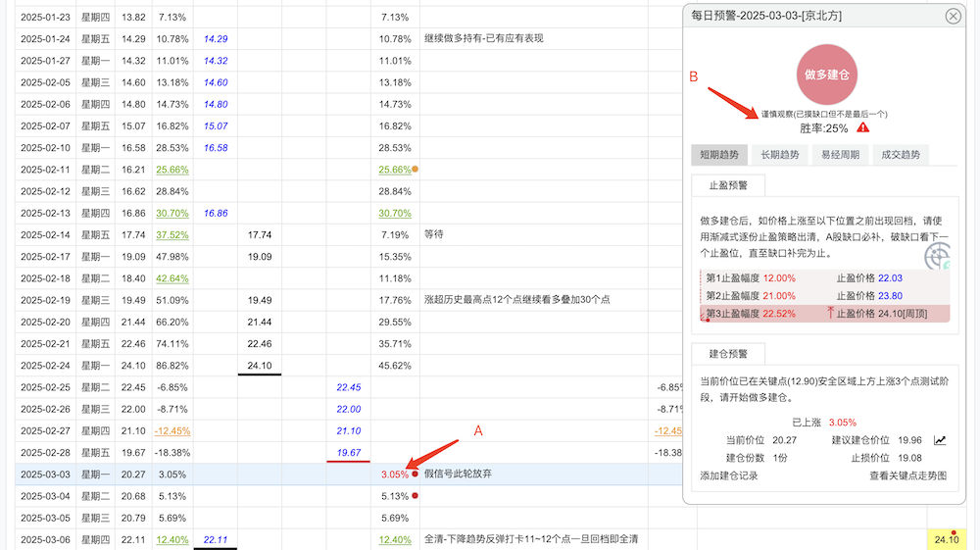
Task: Click the note 继续做多持有-已有应有表现
Action: click(x=484, y=38)
